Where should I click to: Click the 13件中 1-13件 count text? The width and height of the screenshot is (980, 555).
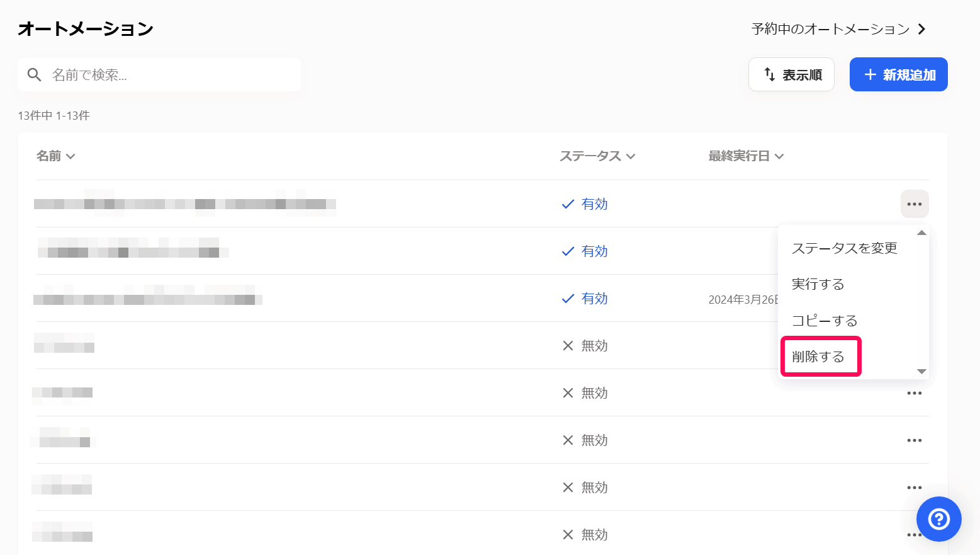click(54, 116)
